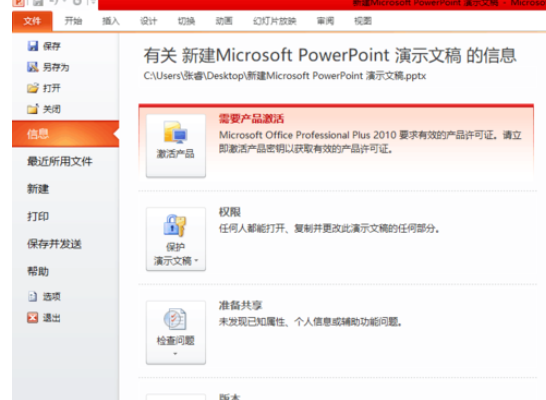Click the Save As (另存为) icon

click(33, 67)
